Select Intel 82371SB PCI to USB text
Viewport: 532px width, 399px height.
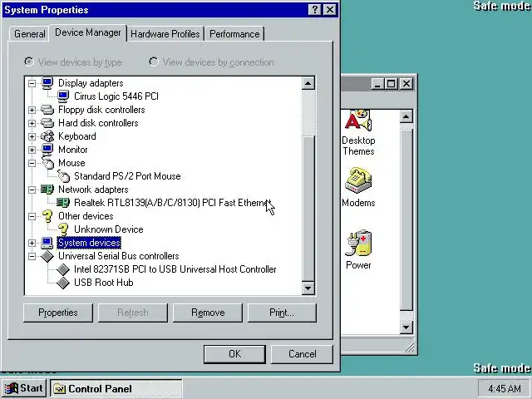(x=175, y=269)
